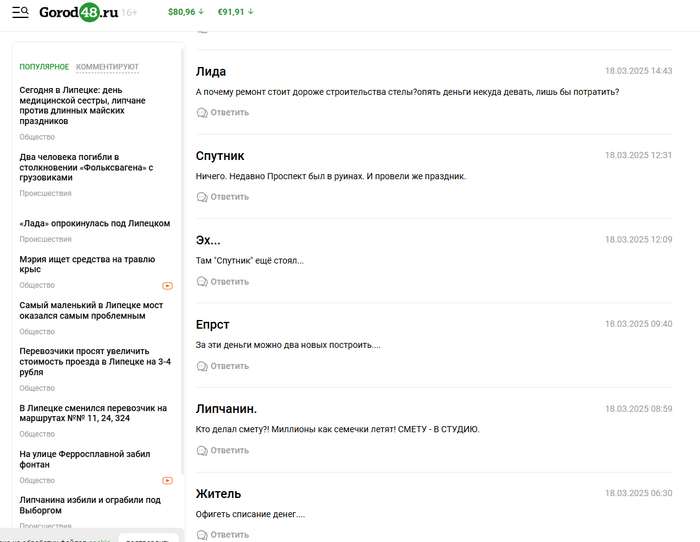Click the euro exchange rate €91,91
The width and height of the screenshot is (700, 542).
[x=235, y=12]
